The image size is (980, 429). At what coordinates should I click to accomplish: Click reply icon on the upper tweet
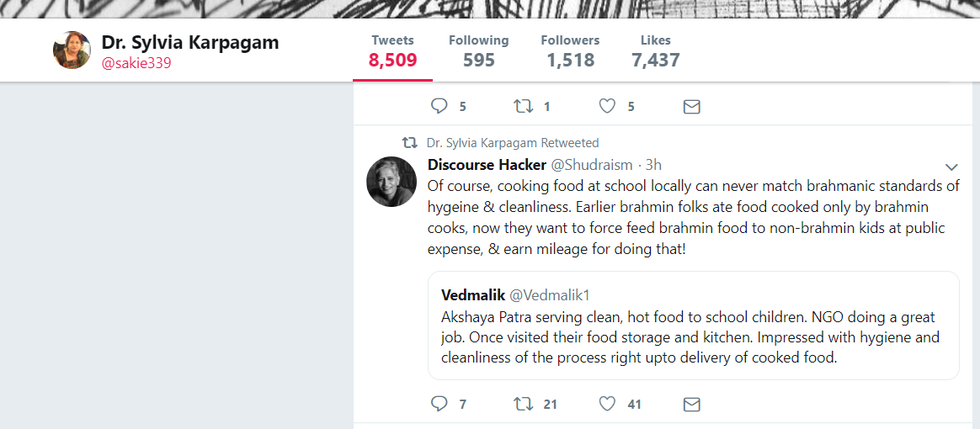[x=439, y=106]
